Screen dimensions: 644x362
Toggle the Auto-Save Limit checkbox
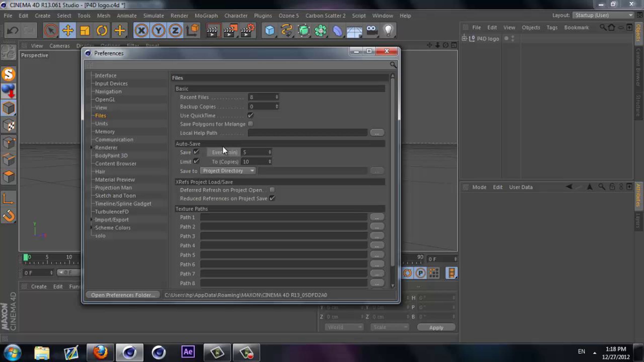(x=196, y=161)
